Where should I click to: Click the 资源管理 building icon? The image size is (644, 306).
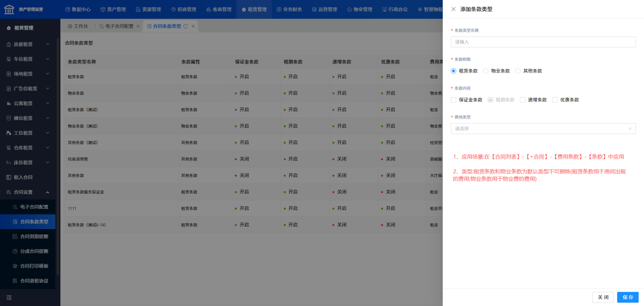pos(138,9)
